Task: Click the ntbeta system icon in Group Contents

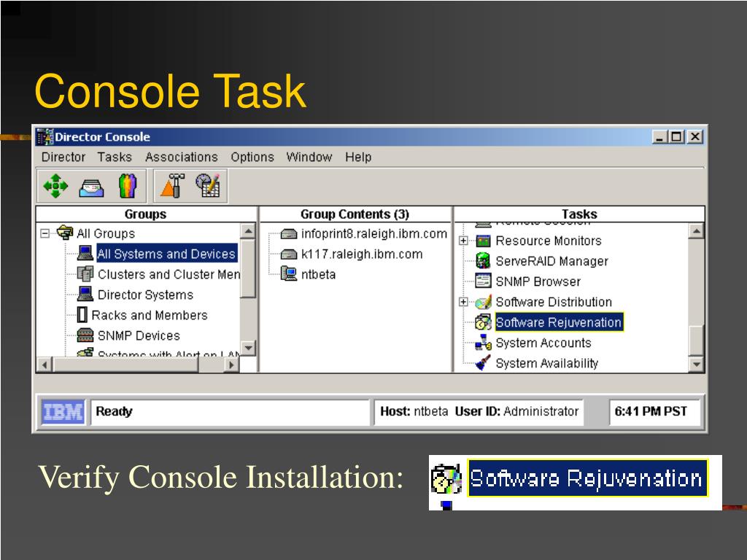Action: point(289,274)
